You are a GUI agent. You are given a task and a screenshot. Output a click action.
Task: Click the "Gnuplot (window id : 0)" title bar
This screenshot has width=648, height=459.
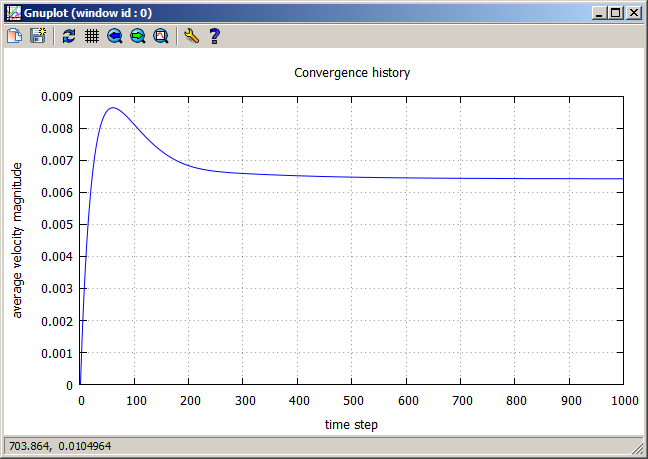tap(300, 13)
